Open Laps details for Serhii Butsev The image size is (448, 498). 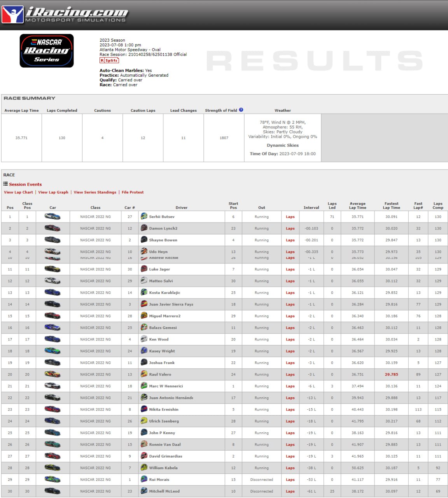pyautogui.click(x=290, y=217)
